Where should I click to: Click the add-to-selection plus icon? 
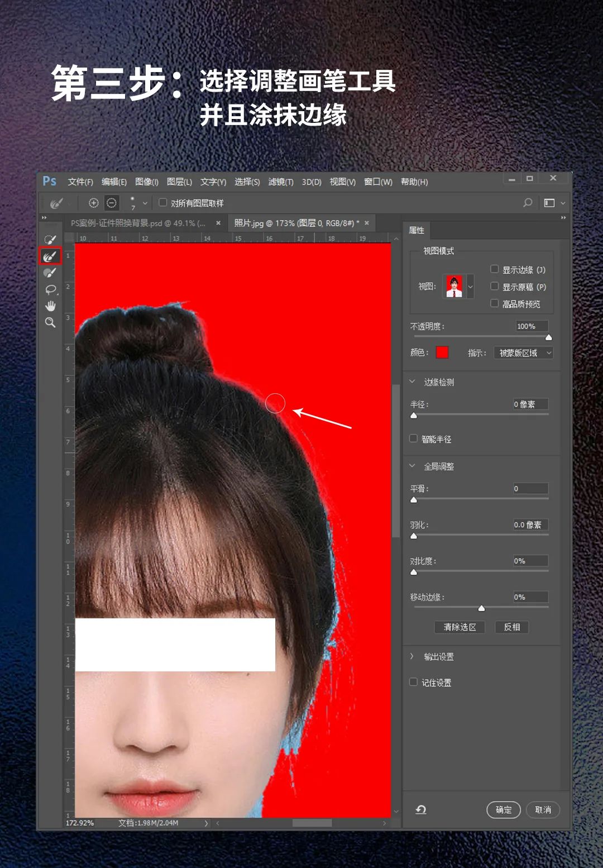point(94,203)
